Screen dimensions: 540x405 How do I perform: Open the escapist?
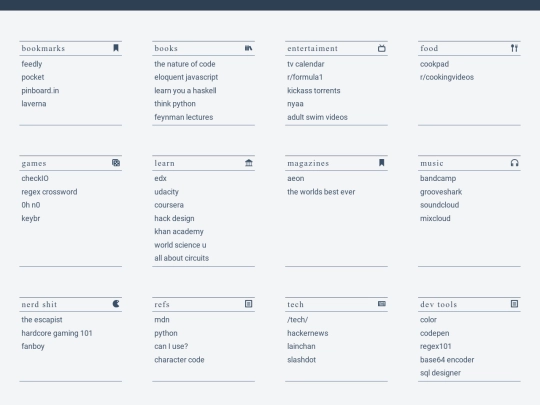pos(42,320)
